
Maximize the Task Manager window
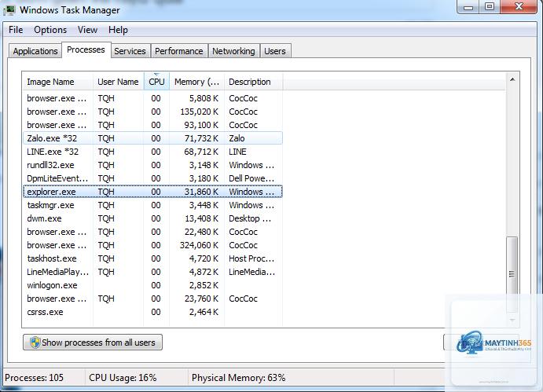[490, 7]
